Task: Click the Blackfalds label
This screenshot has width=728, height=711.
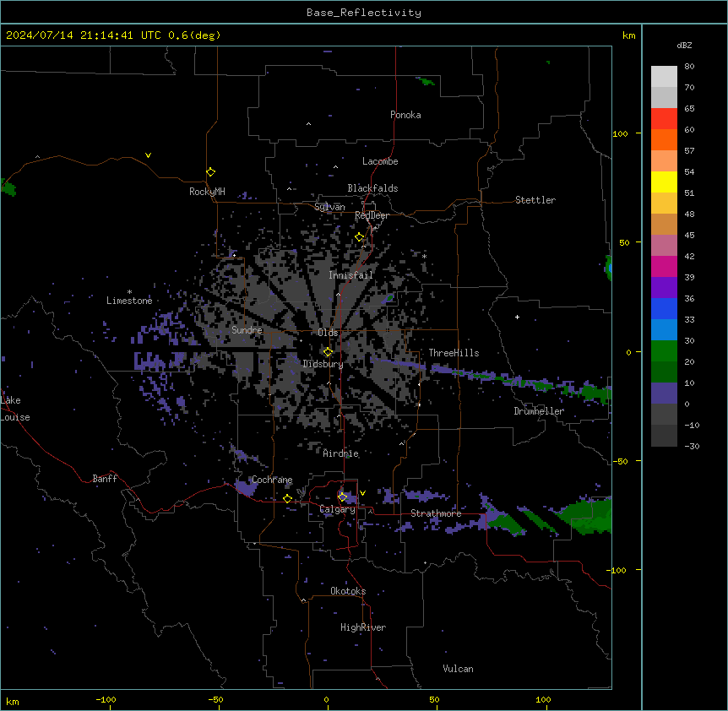Action: point(372,188)
